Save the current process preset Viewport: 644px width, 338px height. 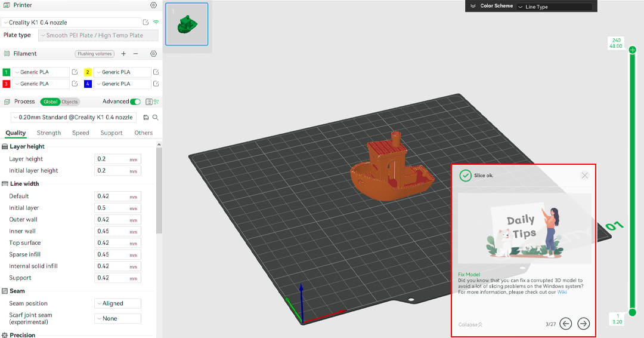(146, 117)
